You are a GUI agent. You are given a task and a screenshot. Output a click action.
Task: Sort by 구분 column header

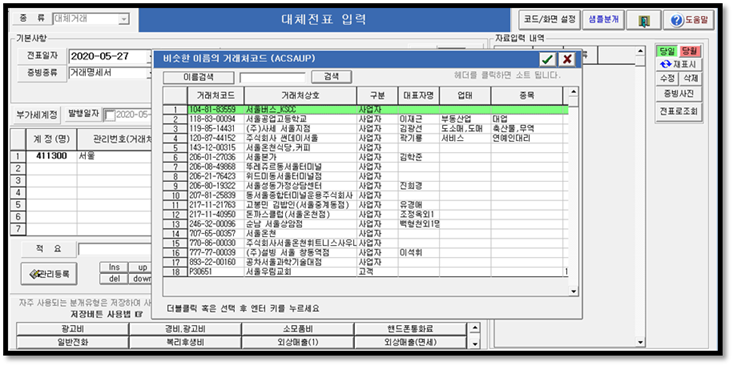pos(377,95)
